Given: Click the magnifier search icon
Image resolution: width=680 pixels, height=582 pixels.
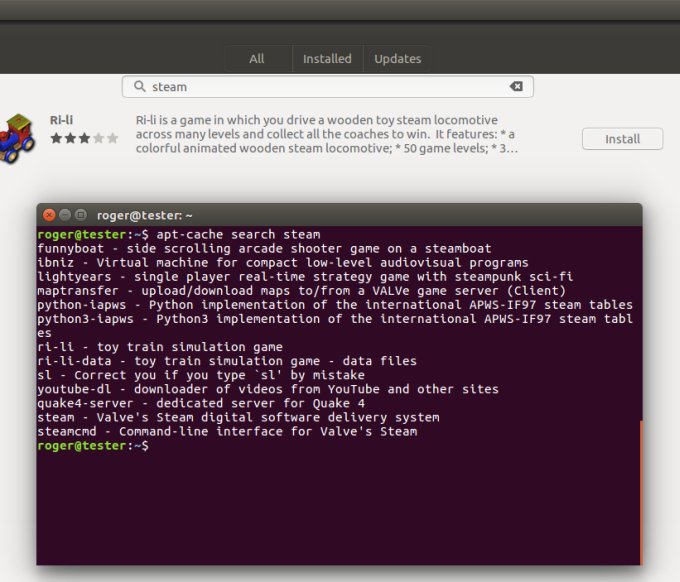Looking at the screenshot, I should 140,86.
